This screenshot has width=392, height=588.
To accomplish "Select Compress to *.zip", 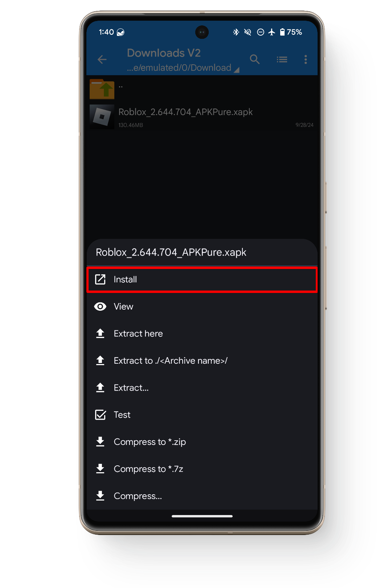I will 202,442.
